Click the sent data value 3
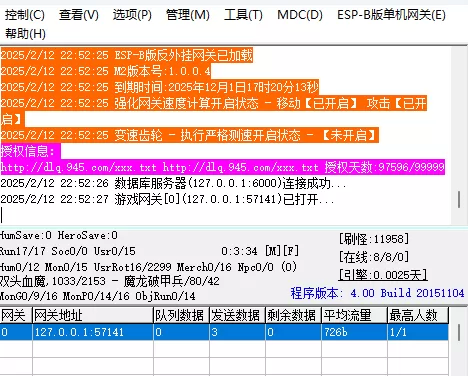Viewport: 468px width, 376px height. (x=237, y=332)
